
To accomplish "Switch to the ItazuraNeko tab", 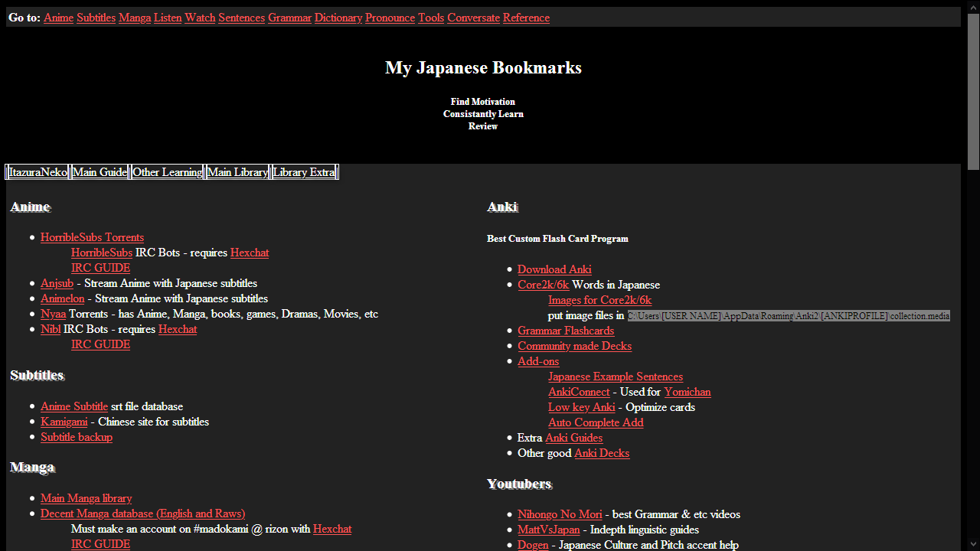I will (38, 172).
